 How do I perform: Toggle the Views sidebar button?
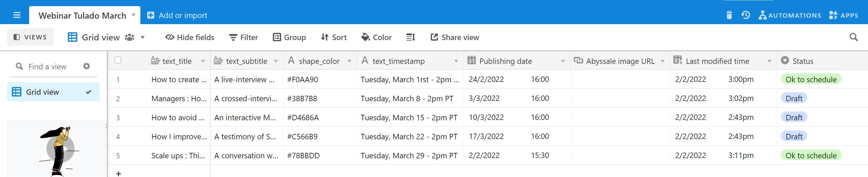pyautogui.click(x=30, y=37)
